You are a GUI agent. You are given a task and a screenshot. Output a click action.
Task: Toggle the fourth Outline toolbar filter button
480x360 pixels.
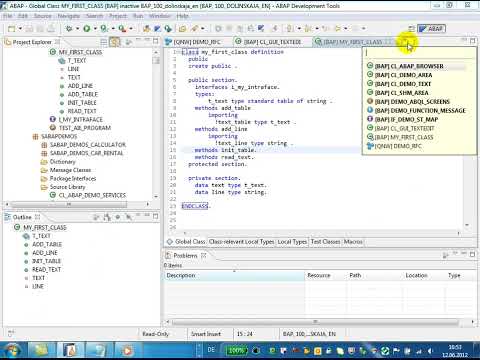(x=128, y=217)
